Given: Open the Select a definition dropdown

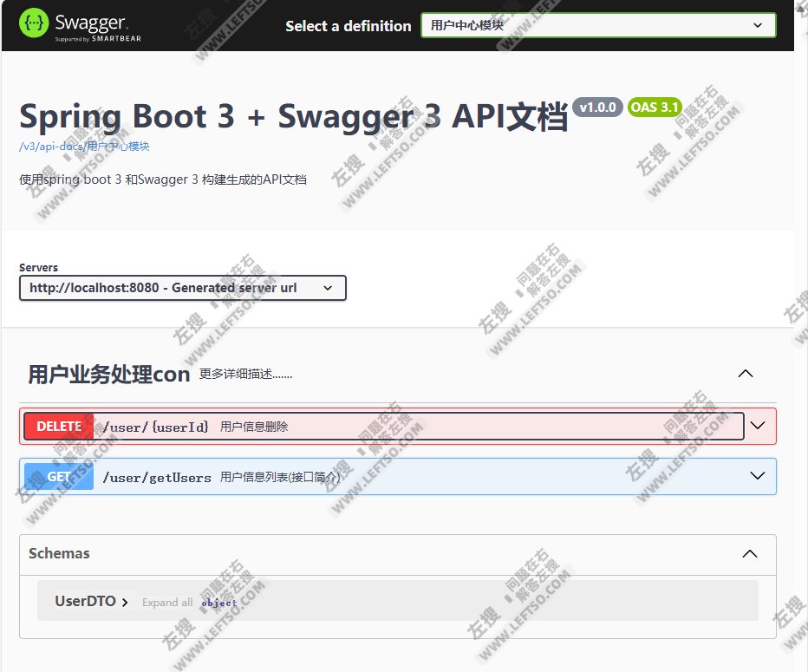Looking at the screenshot, I should click(x=597, y=25).
